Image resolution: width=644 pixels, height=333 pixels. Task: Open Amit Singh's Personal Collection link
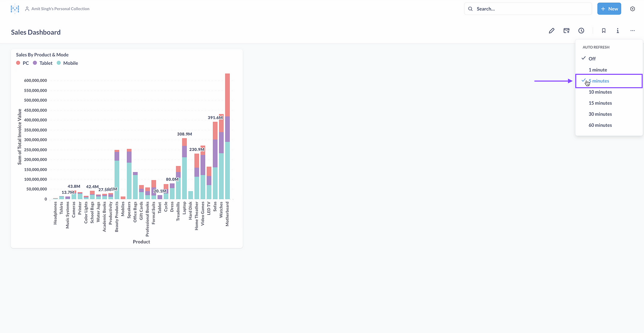pyautogui.click(x=60, y=9)
